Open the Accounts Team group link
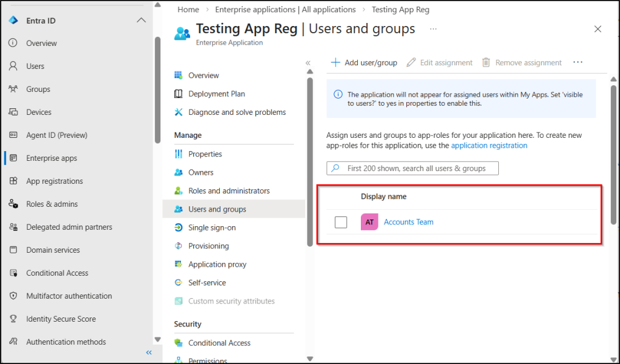The image size is (620, 364). (x=408, y=222)
